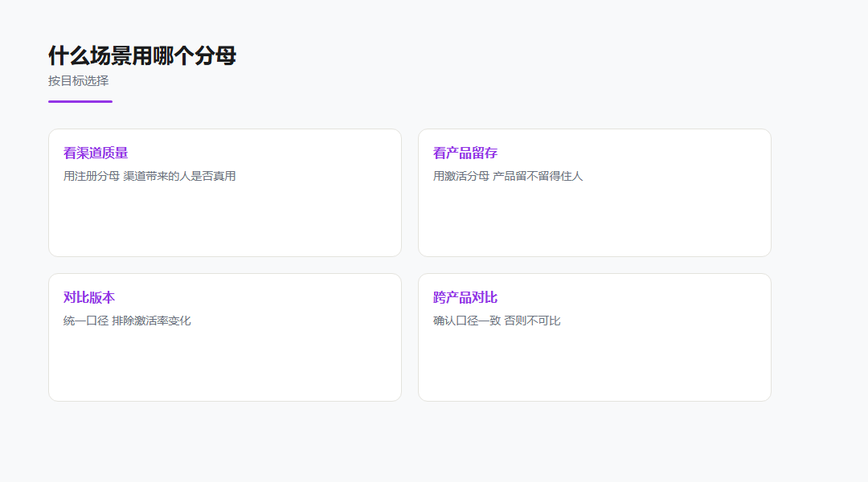Click the heading 什么场景用哪个分母
The image size is (868, 482).
coord(142,56)
